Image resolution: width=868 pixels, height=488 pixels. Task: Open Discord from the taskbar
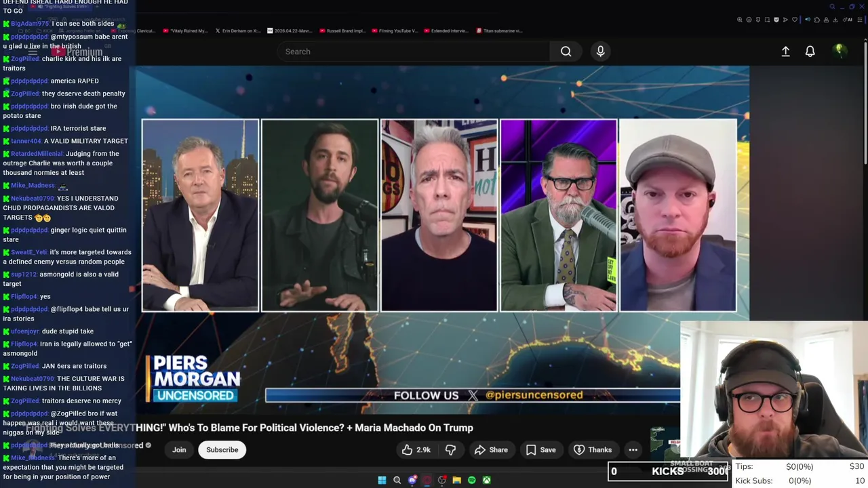[412, 480]
